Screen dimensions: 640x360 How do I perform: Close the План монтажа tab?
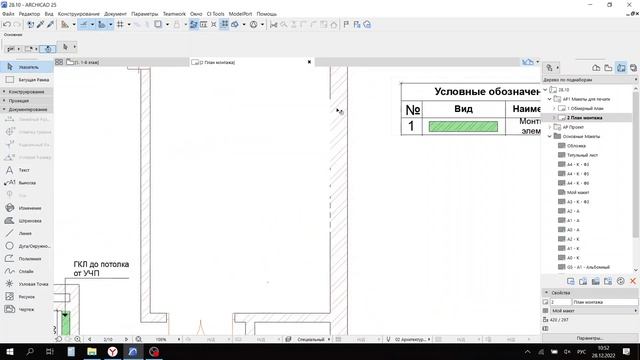tap(309, 62)
